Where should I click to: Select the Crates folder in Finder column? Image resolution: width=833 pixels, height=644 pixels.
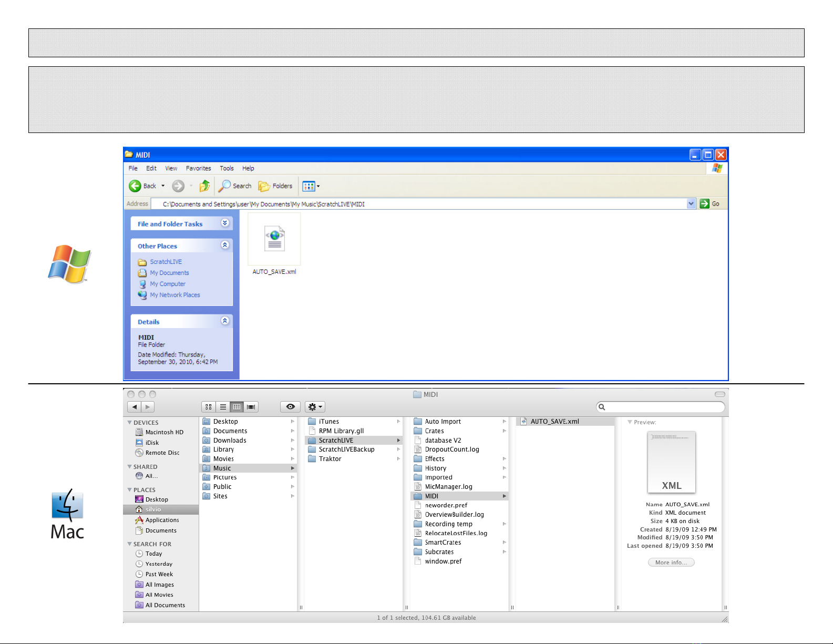tap(459, 431)
